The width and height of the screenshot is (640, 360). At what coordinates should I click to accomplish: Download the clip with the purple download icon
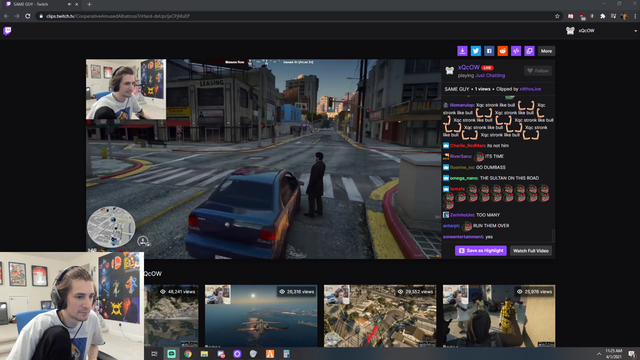point(462,51)
